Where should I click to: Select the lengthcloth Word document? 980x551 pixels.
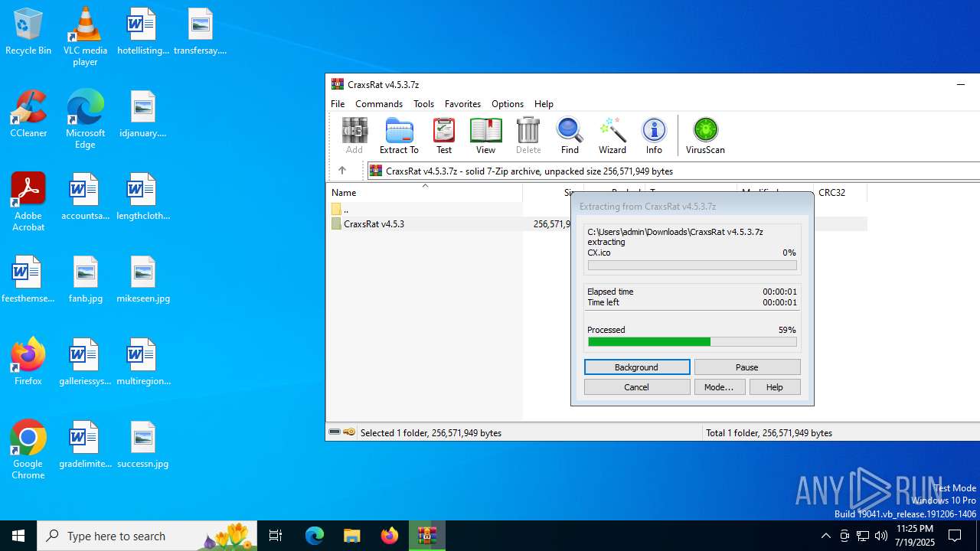pos(142,197)
